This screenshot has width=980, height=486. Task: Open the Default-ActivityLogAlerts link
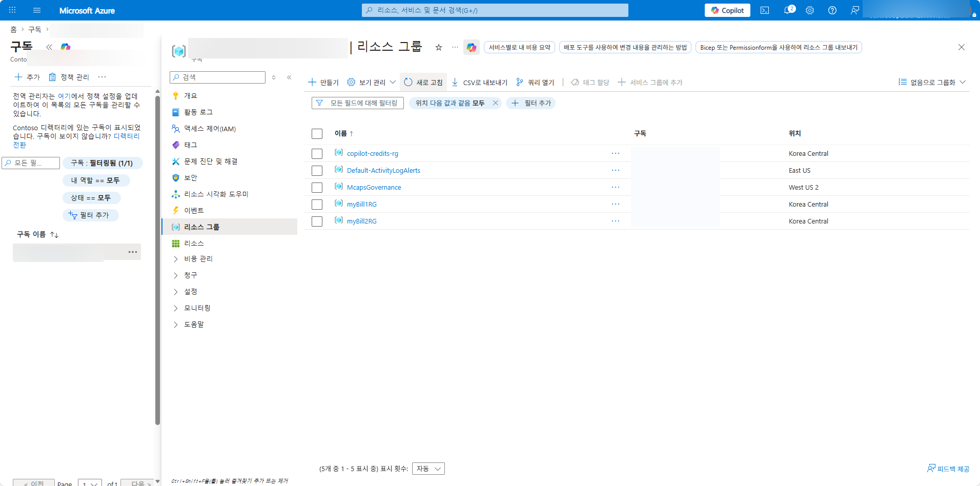[x=383, y=171]
